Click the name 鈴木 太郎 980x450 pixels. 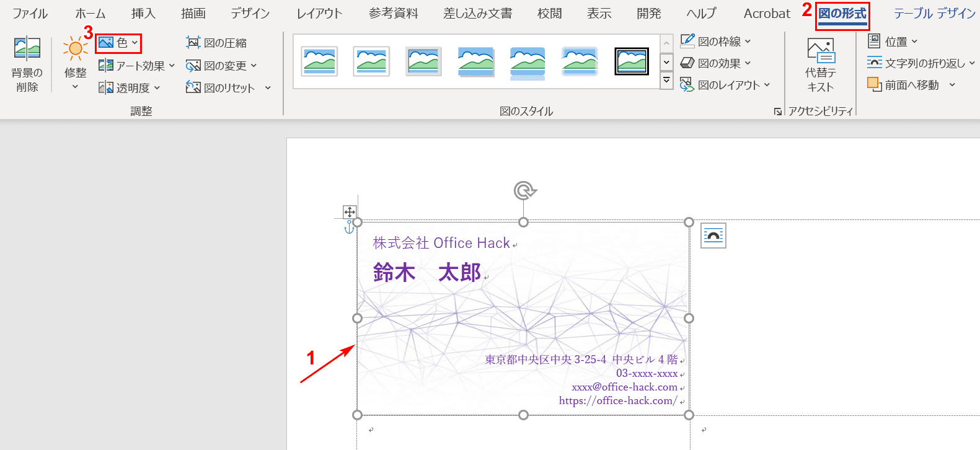[x=427, y=272]
